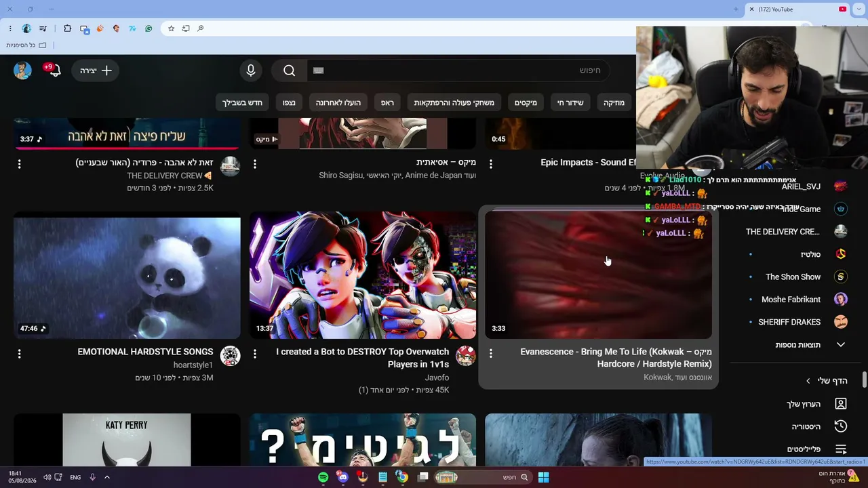Open the Katy Perry video thumbnail
868x488 pixels.
[x=127, y=440]
